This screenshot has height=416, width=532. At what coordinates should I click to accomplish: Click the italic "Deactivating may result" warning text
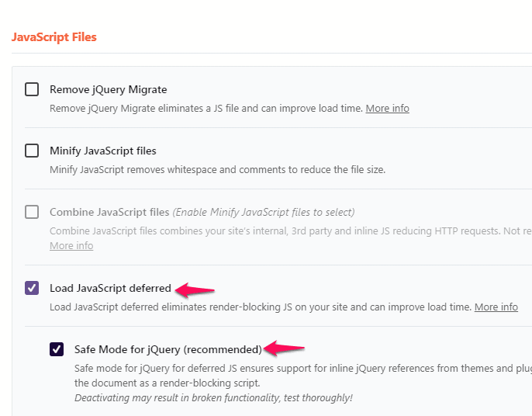[213, 398]
